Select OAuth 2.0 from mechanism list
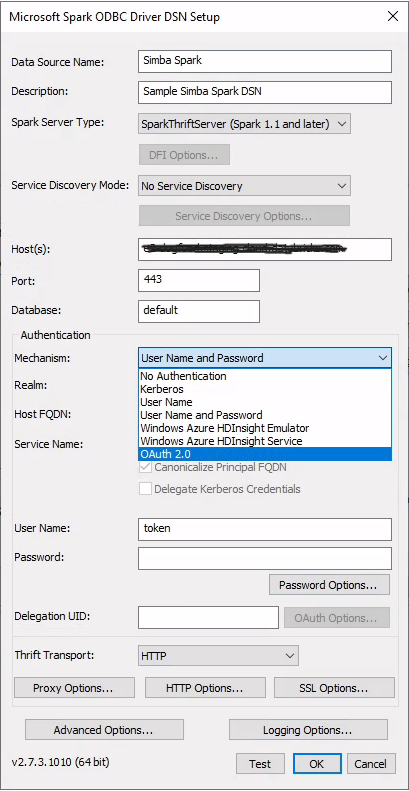 (264, 455)
